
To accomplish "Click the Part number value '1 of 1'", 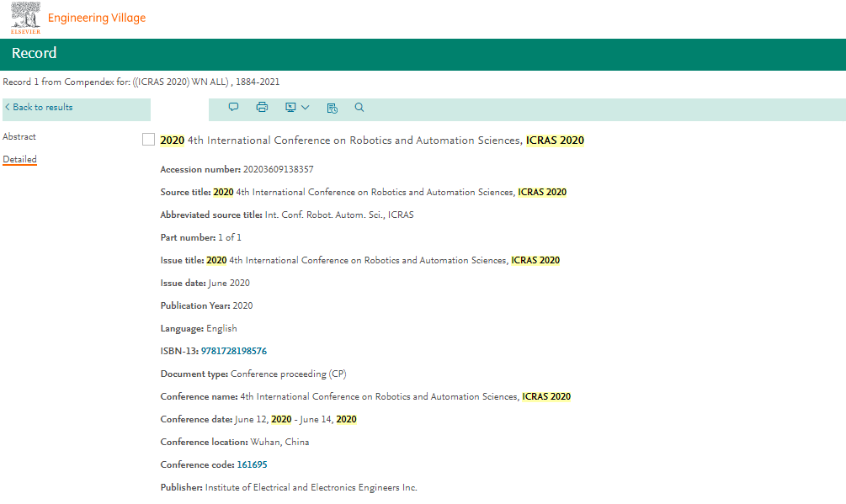I will pos(229,237).
